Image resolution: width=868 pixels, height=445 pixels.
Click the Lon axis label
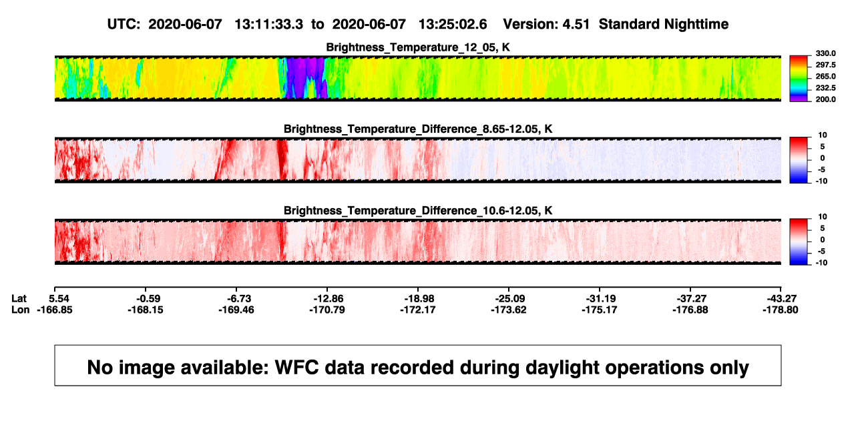[x=21, y=310]
